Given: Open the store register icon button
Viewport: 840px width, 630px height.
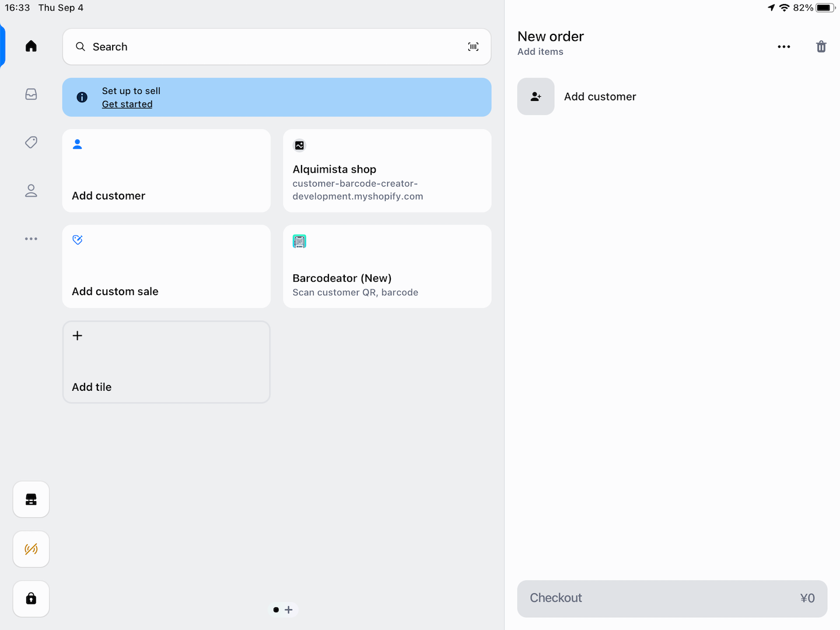Looking at the screenshot, I should tap(32, 499).
